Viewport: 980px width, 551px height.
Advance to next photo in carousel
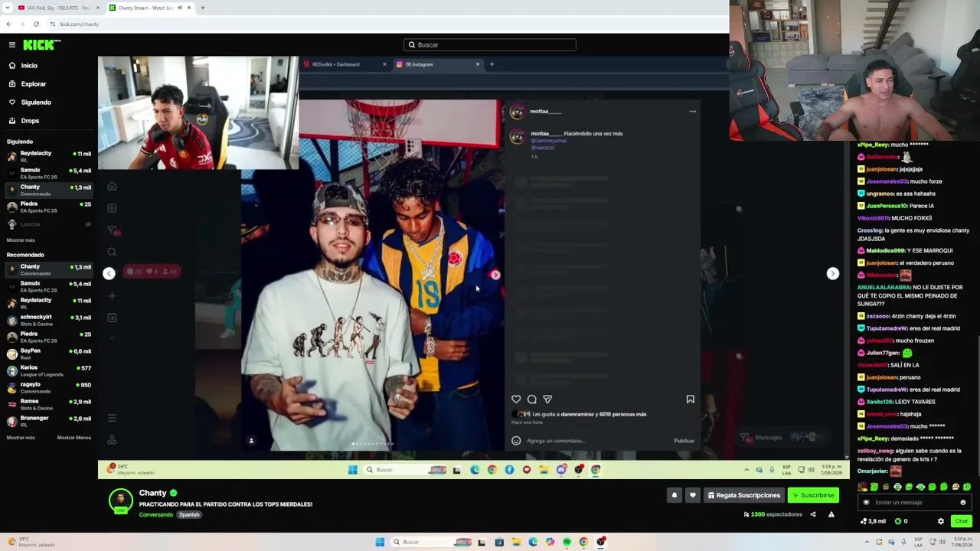495,275
